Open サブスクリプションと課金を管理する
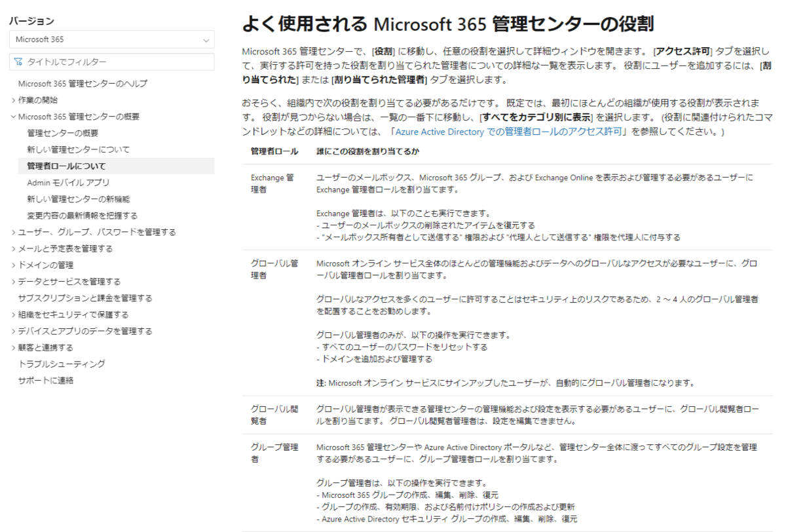The width and height of the screenshot is (786, 532). coord(85,298)
